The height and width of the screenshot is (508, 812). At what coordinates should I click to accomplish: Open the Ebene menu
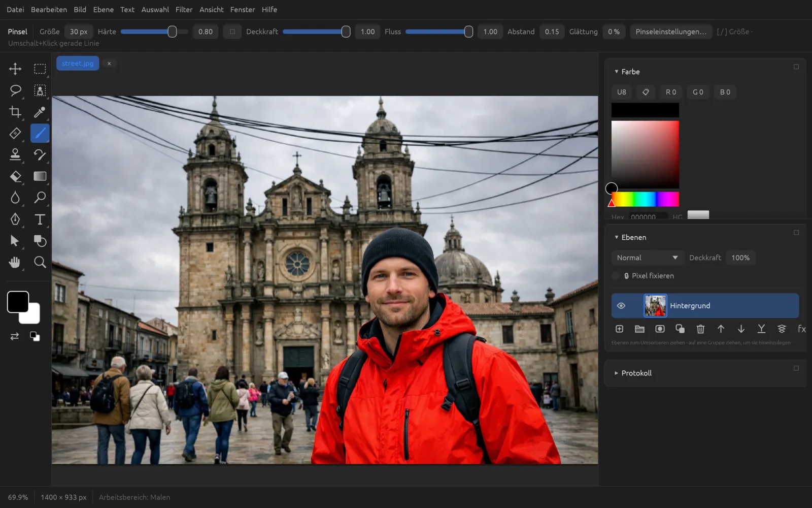point(103,10)
